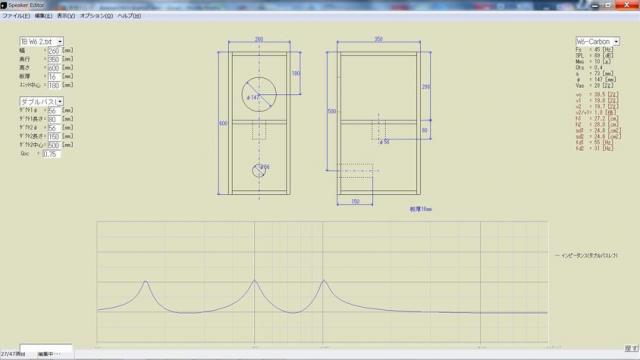Open the ヘルプ menu
This screenshot has width=640, height=360.
tap(129, 16)
